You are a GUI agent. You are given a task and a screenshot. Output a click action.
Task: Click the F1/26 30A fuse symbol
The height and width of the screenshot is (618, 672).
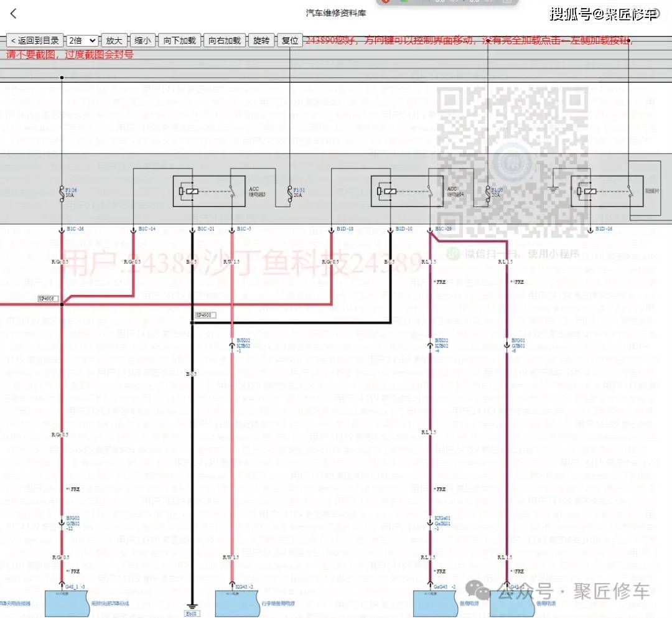62,192
